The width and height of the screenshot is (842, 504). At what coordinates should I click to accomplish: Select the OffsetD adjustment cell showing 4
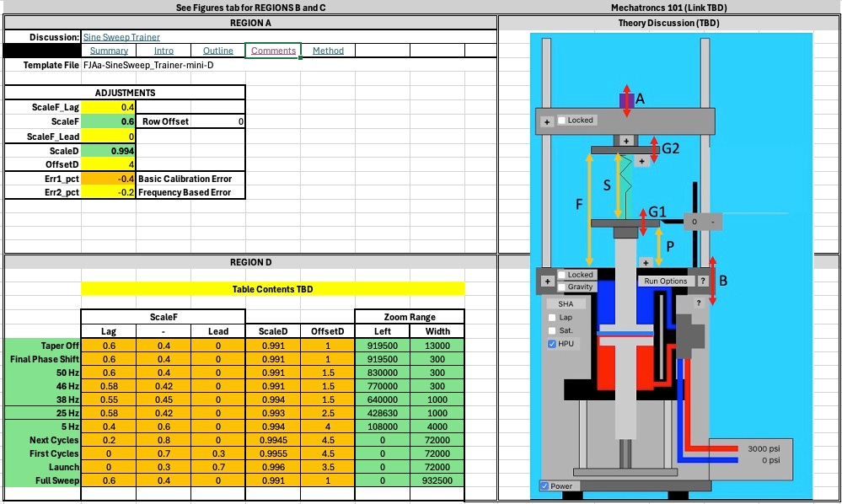(109, 164)
